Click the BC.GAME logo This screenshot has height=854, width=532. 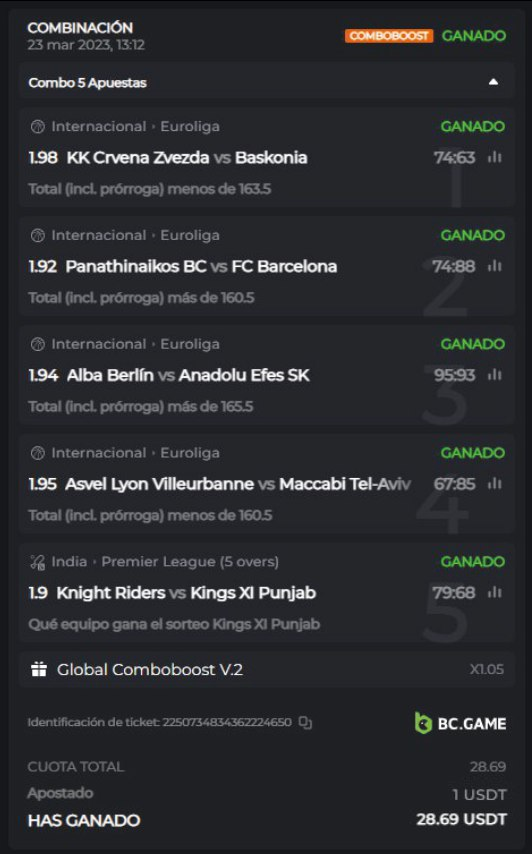point(460,723)
